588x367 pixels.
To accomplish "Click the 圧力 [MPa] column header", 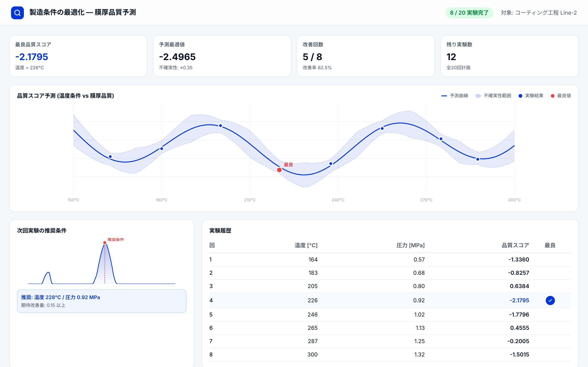I will [410, 245].
